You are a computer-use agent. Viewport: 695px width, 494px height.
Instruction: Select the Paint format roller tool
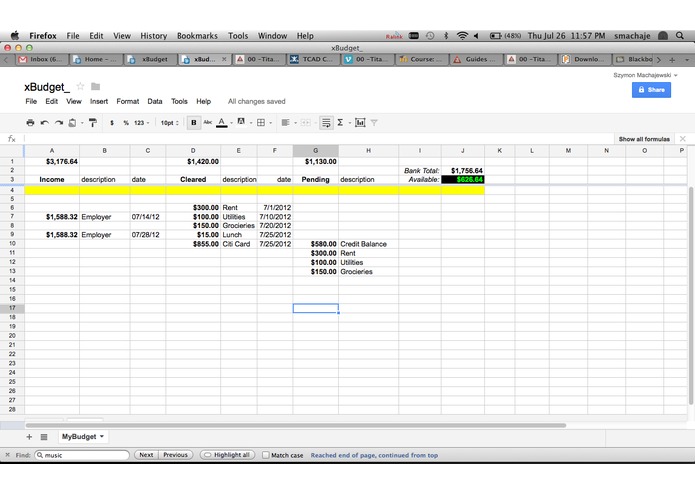93,123
